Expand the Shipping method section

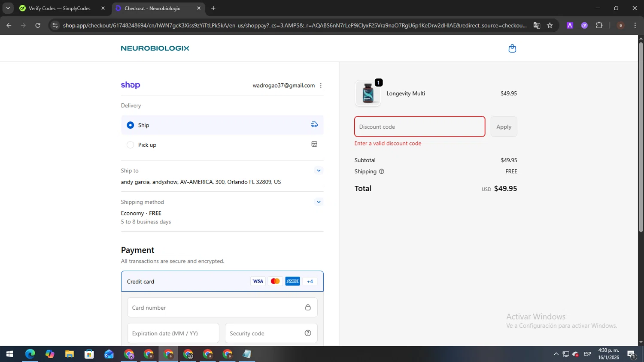point(319,202)
